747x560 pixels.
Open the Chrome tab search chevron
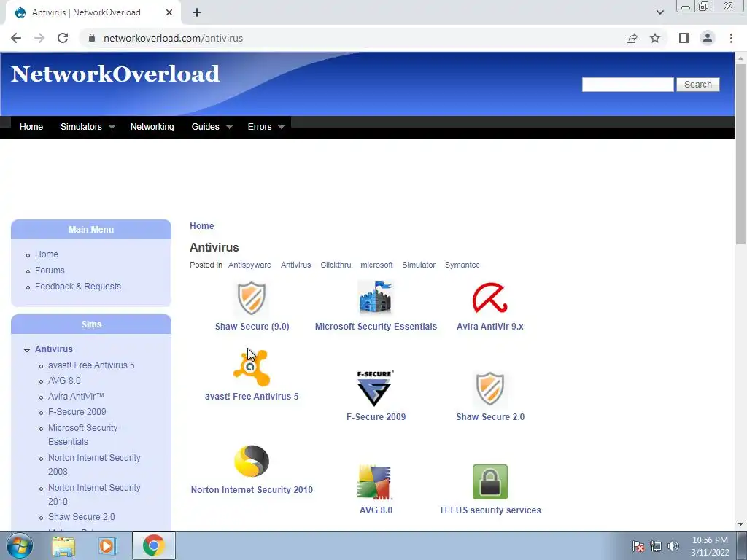pyautogui.click(x=659, y=12)
